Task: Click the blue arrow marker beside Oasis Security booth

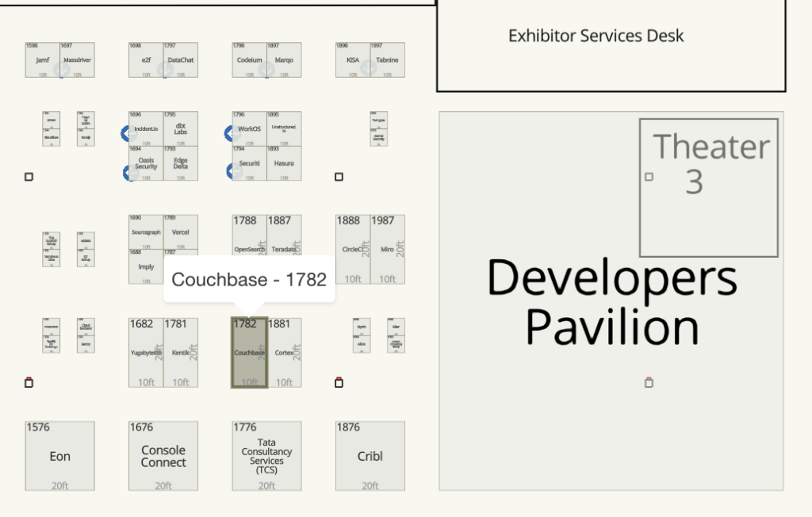Action: point(129,173)
